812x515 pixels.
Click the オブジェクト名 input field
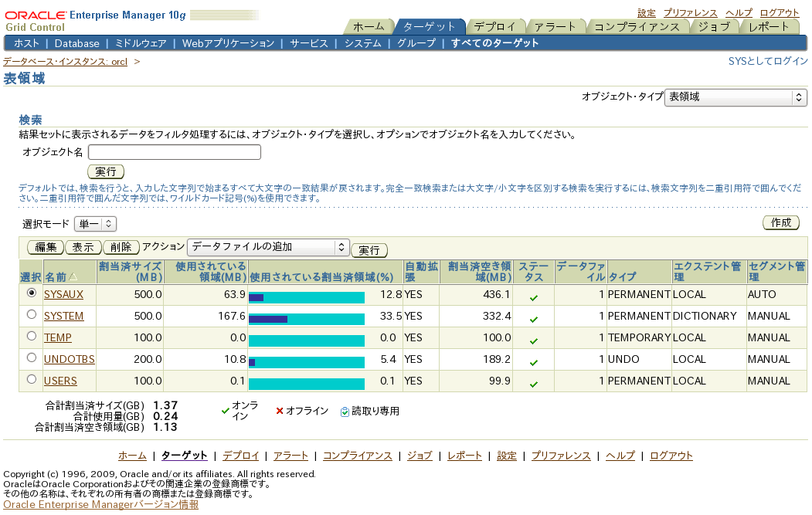(175, 152)
